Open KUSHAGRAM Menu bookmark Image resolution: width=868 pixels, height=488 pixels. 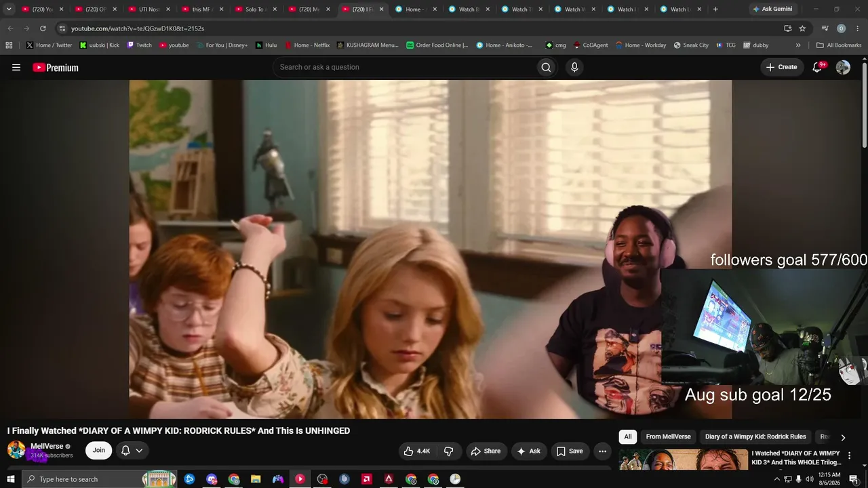[367, 45]
